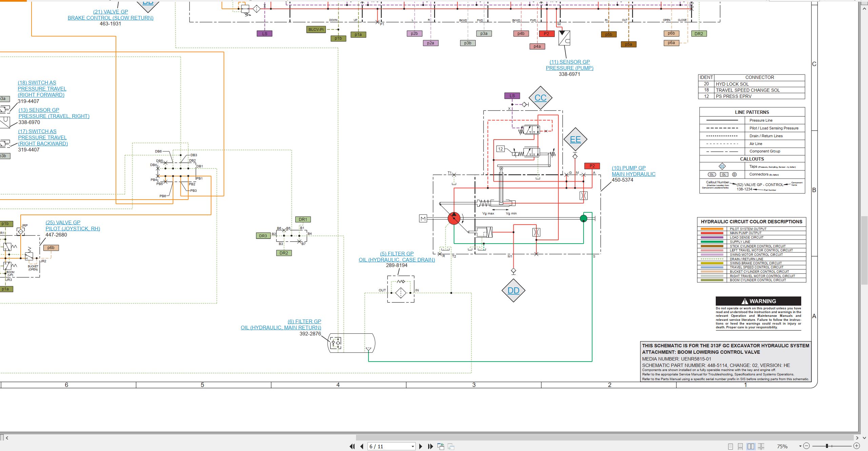Click the vertical scrollbar thumb
868x451 pixels.
tap(865, 250)
